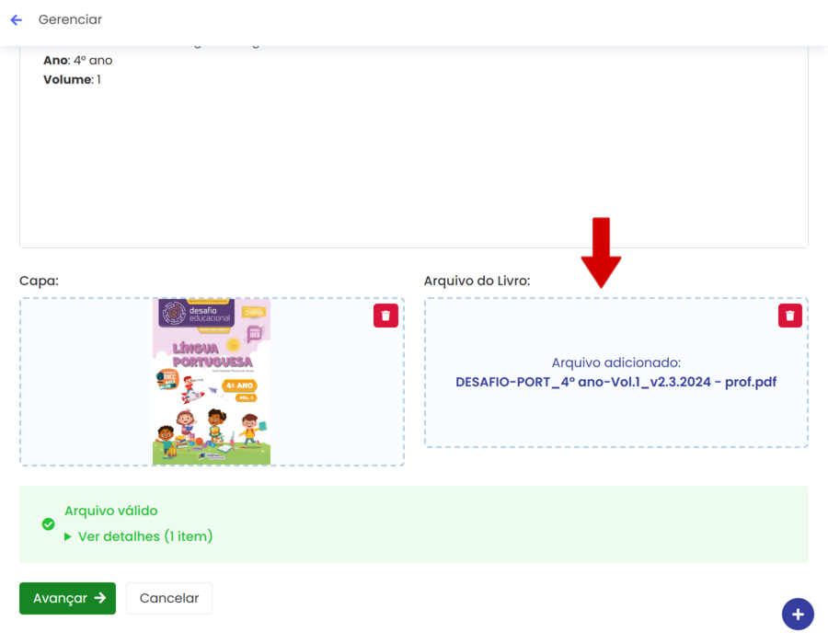Click the round blue plus button
The width and height of the screenshot is (828, 644).
click(797, 615)
